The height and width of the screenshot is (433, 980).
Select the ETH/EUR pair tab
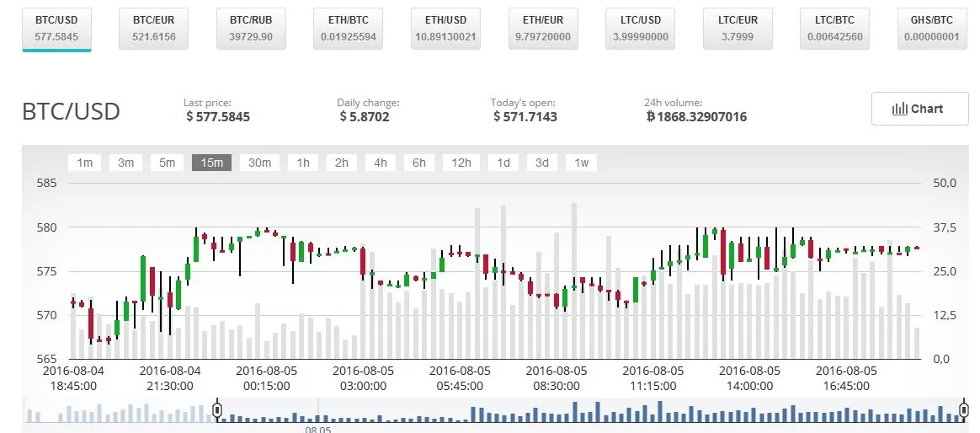[x=543, y=29]
